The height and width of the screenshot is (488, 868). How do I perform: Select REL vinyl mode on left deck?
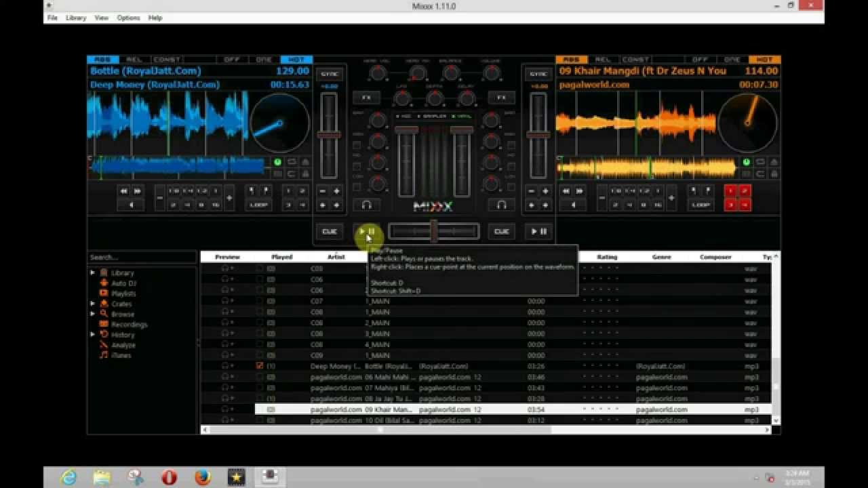(x=134, y=60)
